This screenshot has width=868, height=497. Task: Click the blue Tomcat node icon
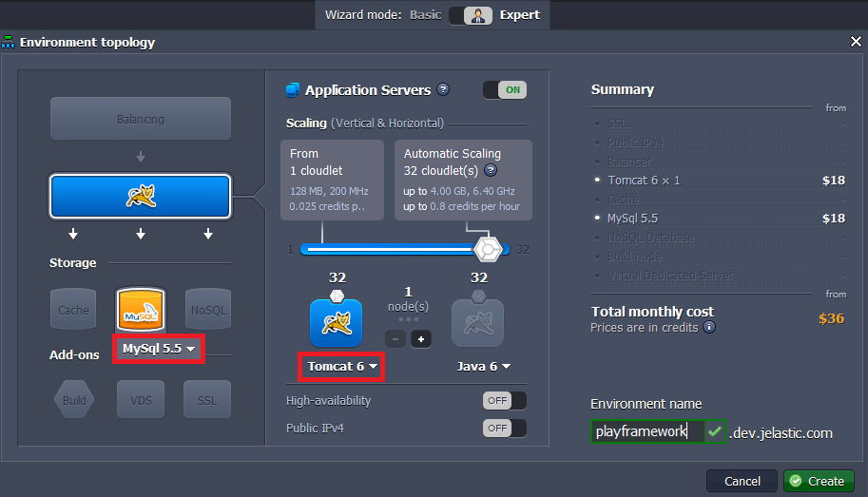[x=336, y=323]
